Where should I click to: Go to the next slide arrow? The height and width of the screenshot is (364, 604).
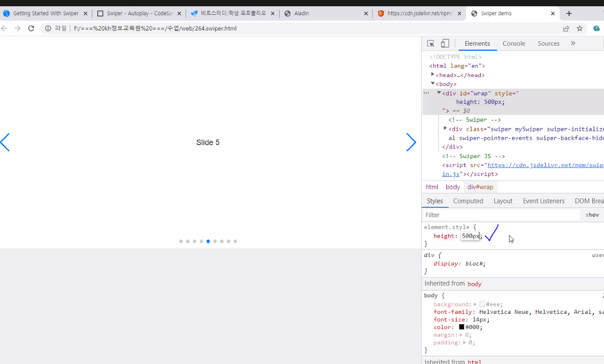tap(411, 142)
